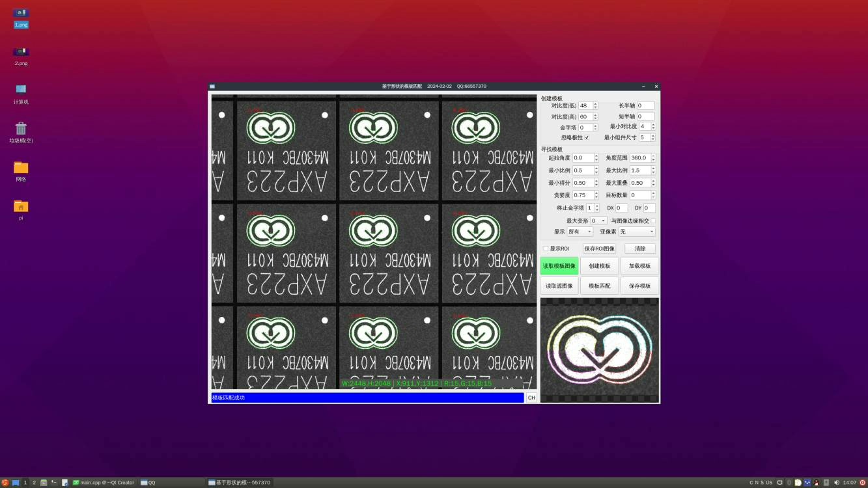
Task: Open the input method CNS US tray indicator
Action: click(761, 483)
